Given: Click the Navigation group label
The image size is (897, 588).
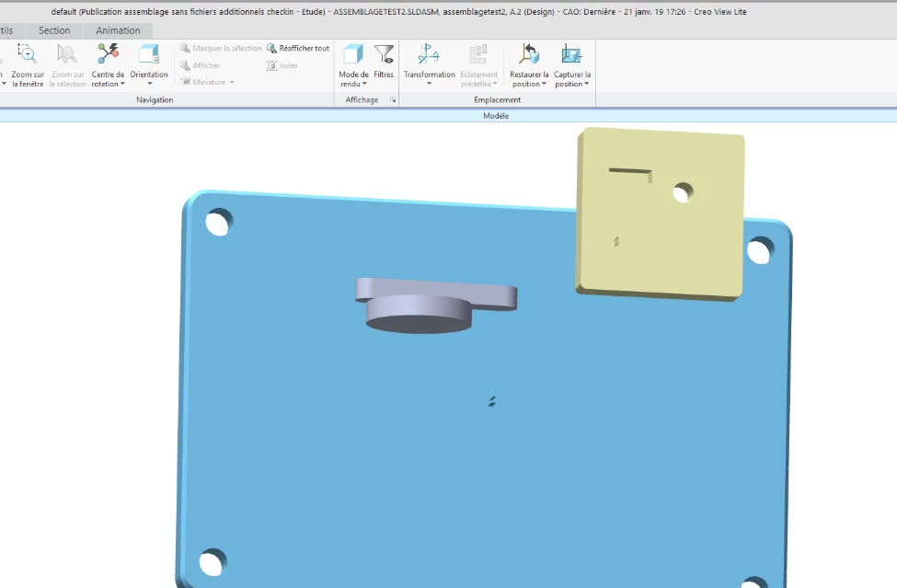Looking at the screenshot, I should 155,99.
